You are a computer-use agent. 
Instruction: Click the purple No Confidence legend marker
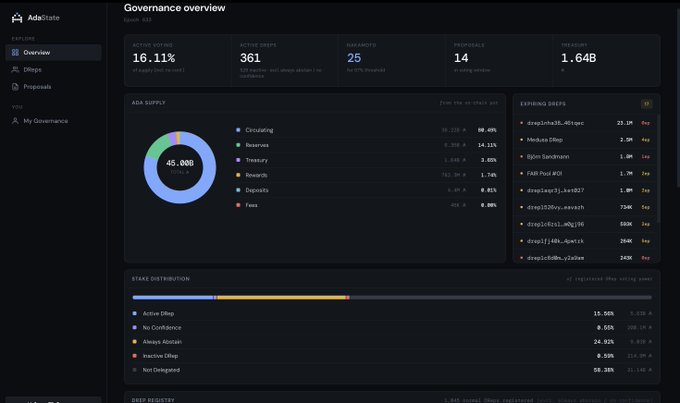(x=134, y=328)
